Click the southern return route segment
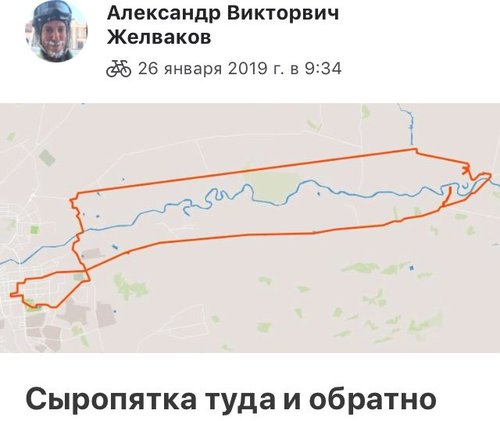This screenshot has width=500, height=421. coord(267,234)
